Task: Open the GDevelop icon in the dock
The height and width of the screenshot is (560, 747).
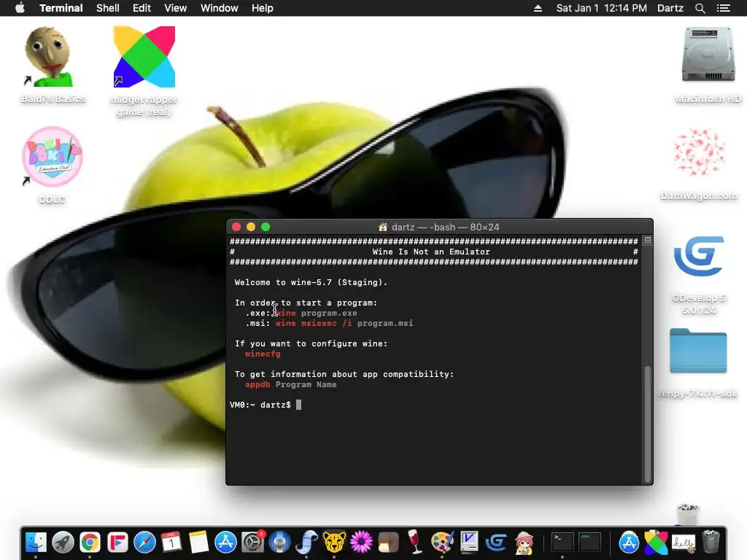Action: pyautogui.click(x=496, y=542)
